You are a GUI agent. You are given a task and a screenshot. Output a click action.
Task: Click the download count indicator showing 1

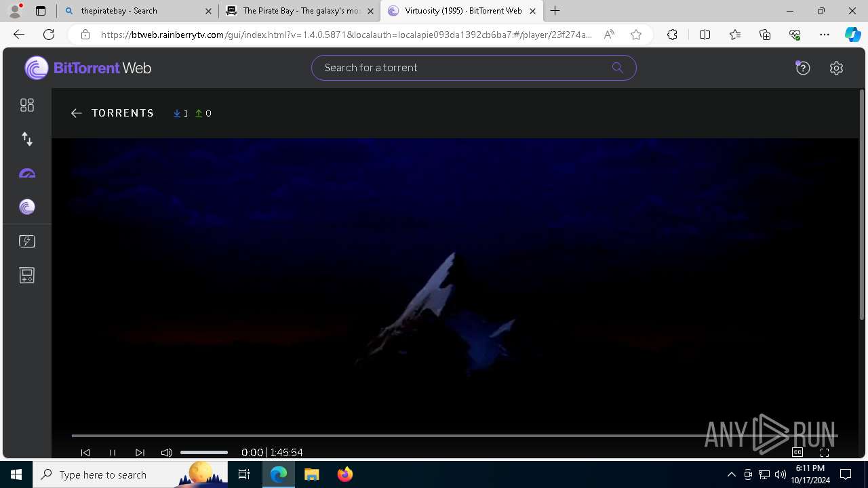[181, 113]
